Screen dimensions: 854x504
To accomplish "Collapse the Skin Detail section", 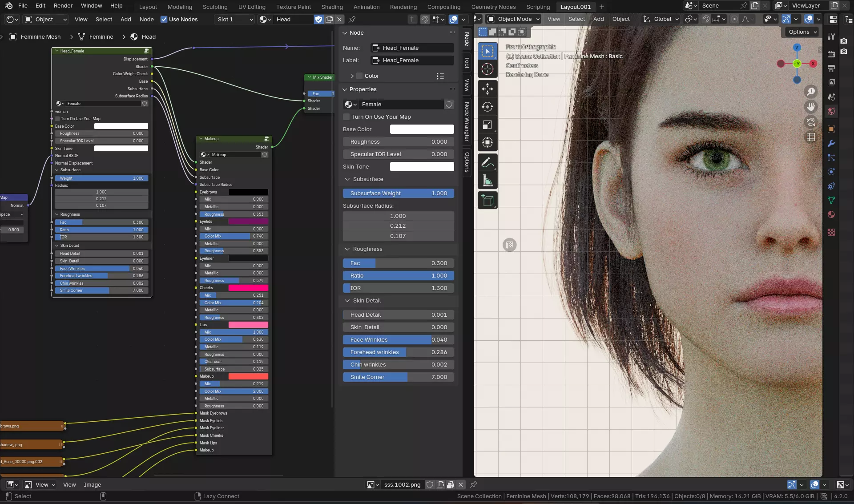I will (347, 301).
